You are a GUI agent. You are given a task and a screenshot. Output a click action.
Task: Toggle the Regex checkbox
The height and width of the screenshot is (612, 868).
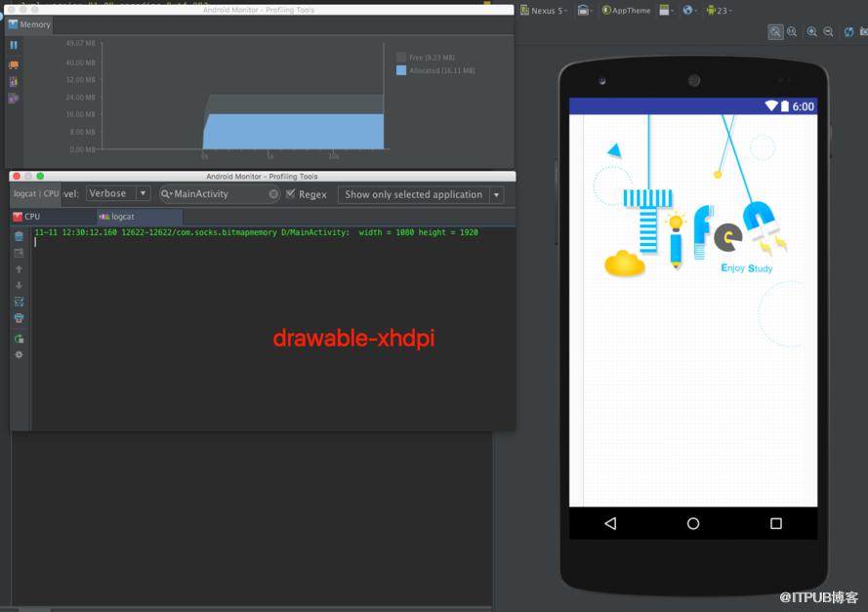point(291,193)
